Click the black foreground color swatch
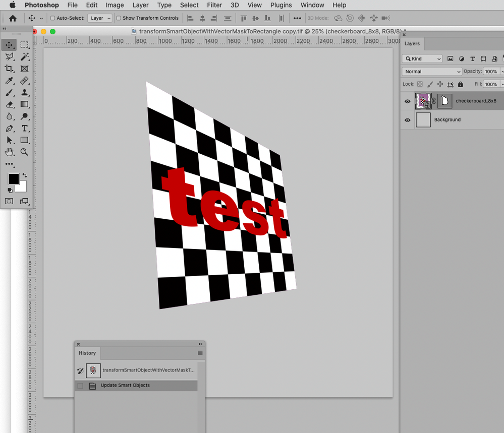 (13, 178)
